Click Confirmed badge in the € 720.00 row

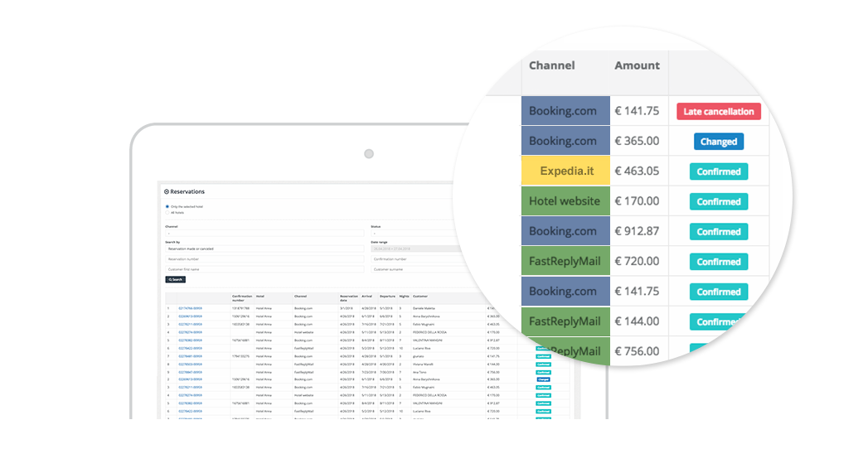pyautogui.click(x=719, y=262)
